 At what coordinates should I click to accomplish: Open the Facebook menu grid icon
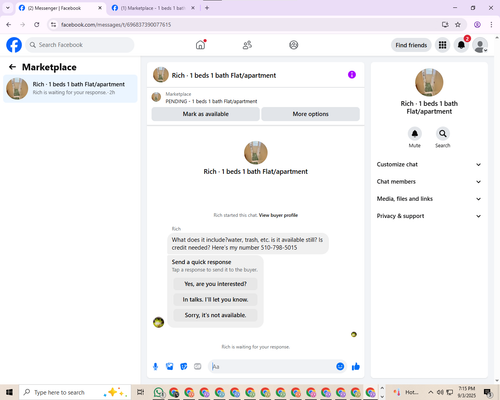click(x=442, y=45)
